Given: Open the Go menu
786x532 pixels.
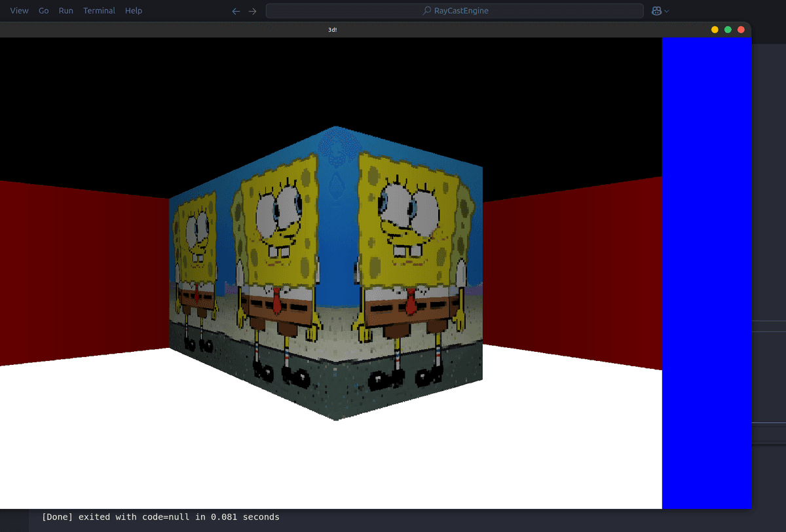Looking at the screenshot, I should point(43,10).
